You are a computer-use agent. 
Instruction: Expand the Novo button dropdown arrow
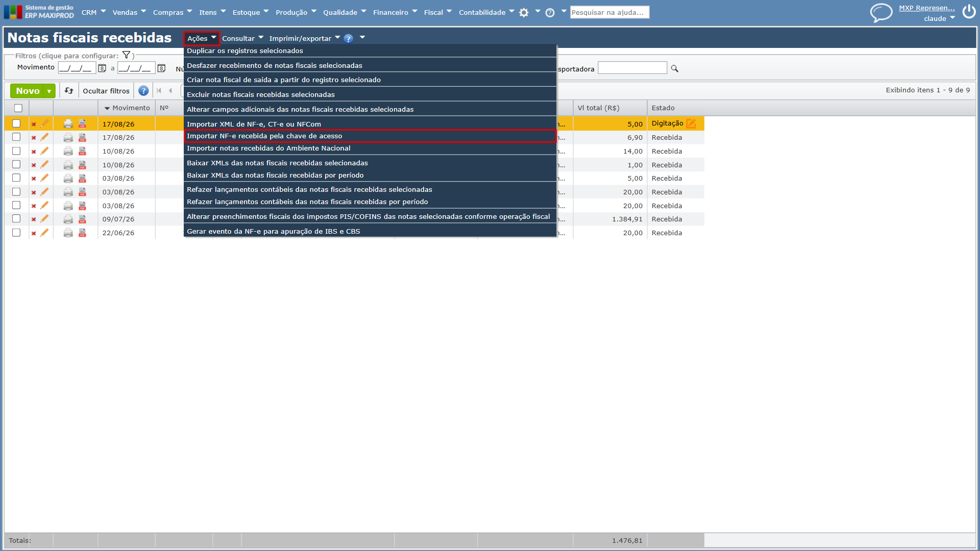coord(49,91)
